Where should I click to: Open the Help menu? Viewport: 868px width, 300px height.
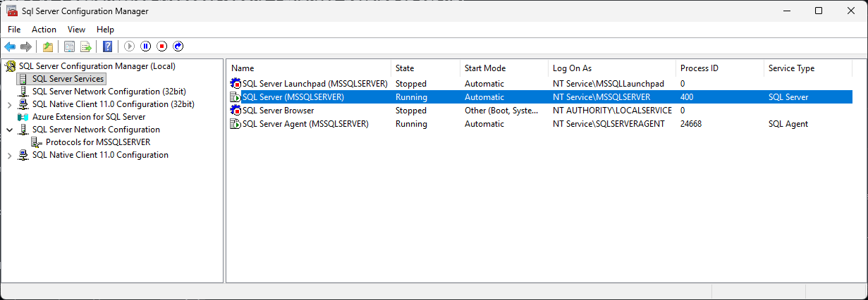[x=105, y=30]
